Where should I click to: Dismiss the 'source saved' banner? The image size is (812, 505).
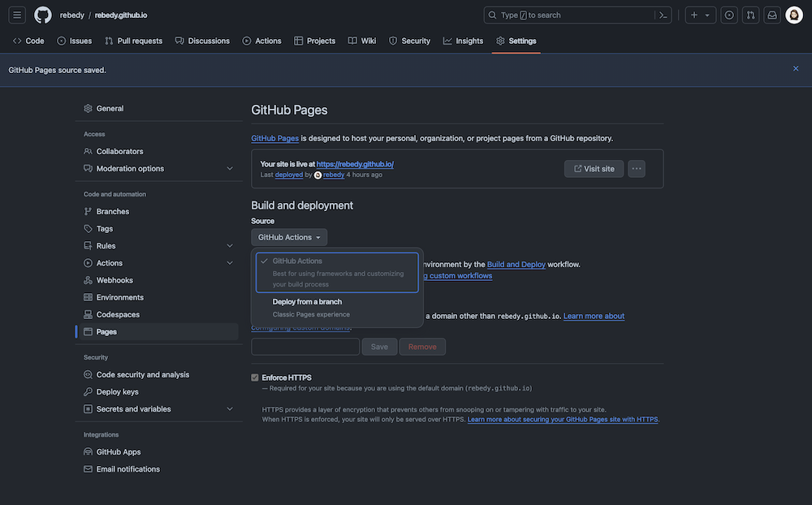click(796, 68)
